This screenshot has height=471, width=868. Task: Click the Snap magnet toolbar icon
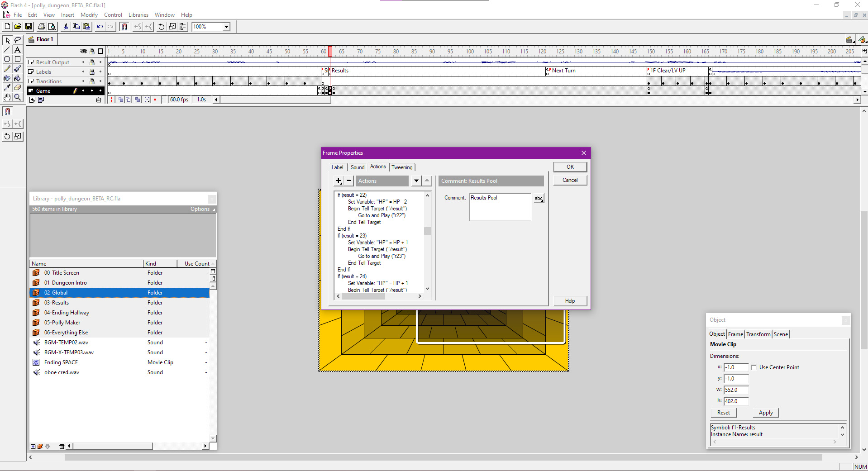pos(124,27)
